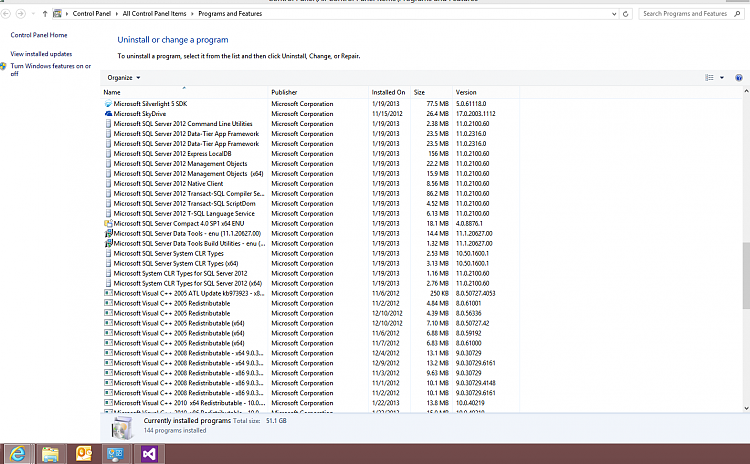The image size is (750, 464).
Task: Click the vertical scrollbar thumb
Action: 746,275
